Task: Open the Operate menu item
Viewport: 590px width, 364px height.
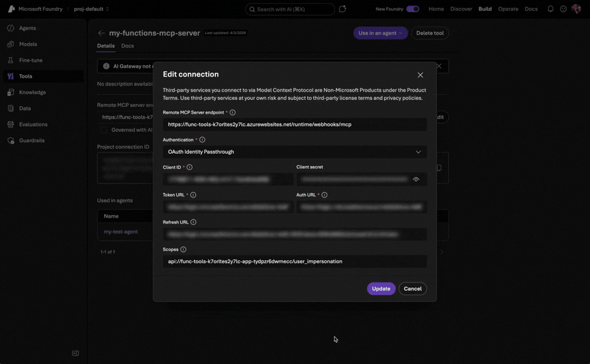Action: click(507, 8)
